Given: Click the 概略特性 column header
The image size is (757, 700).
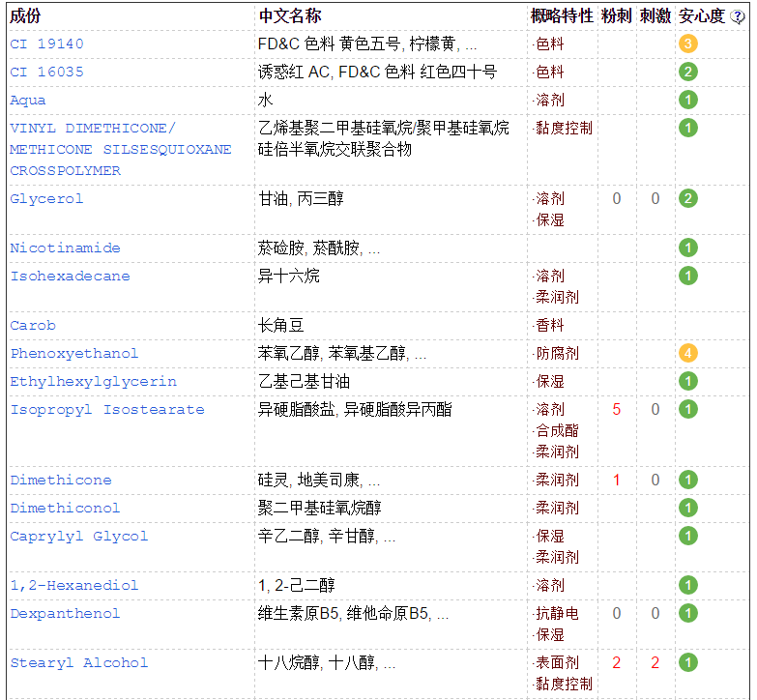Looking at the screenshot, I should tap(562, 16).
